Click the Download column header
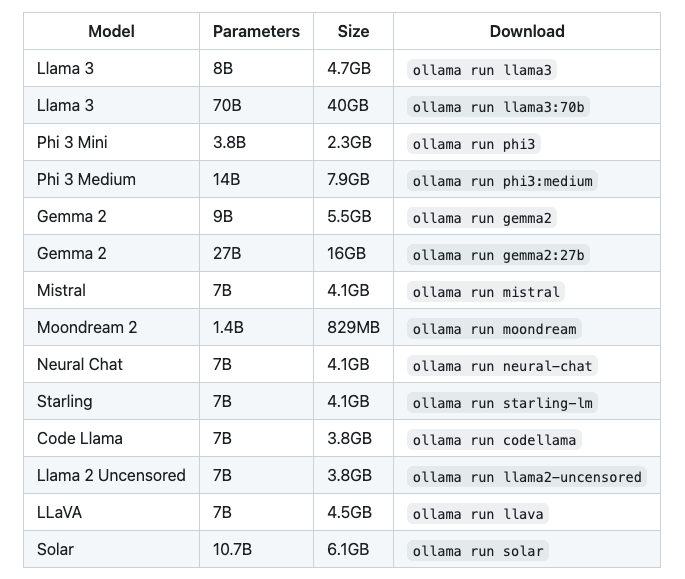This screenshot has height=579, width=685. pos(527,31)
